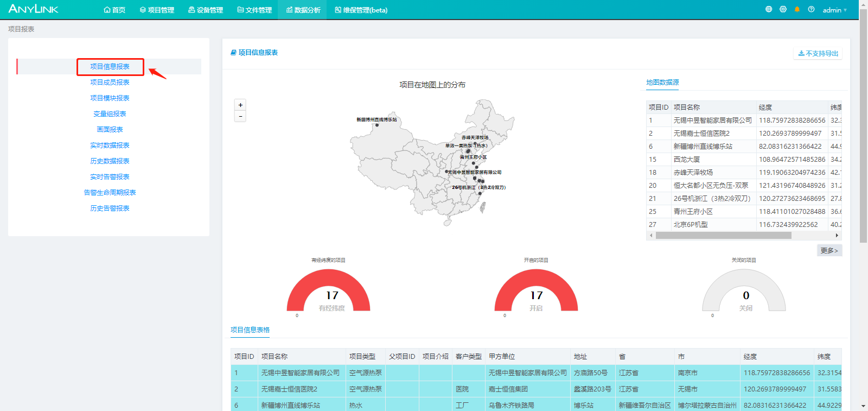Select 项目信息报表 in the sidebar
This screenshot has width=868, height=411.
110,66
